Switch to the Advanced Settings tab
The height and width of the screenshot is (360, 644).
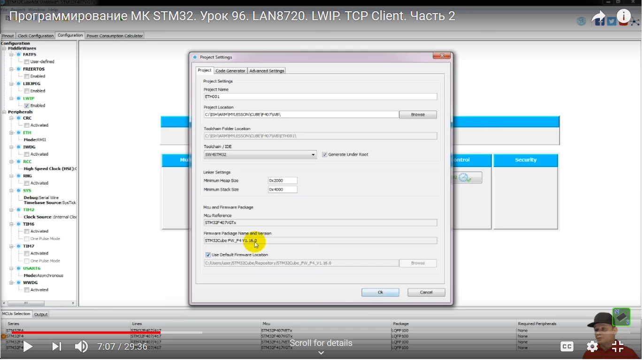pyautogui.click(x=267, y=71)
